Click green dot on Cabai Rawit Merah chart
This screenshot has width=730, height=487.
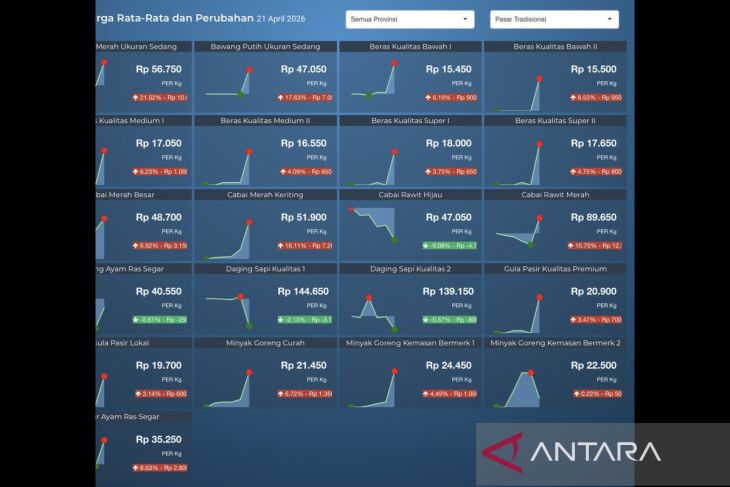click(x=531, y=244)
